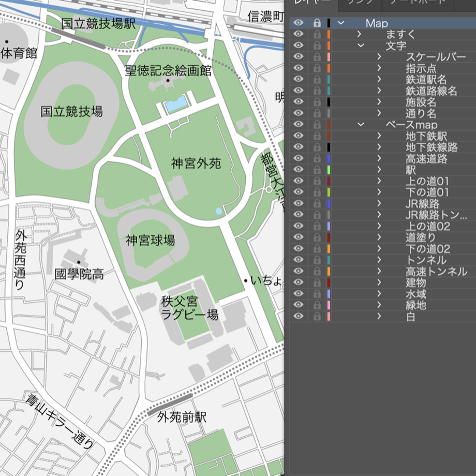Unlock the 地下鉄線路 layer
Image resolution: width=476 pixels, height=476 pixels.
(317, 147)
